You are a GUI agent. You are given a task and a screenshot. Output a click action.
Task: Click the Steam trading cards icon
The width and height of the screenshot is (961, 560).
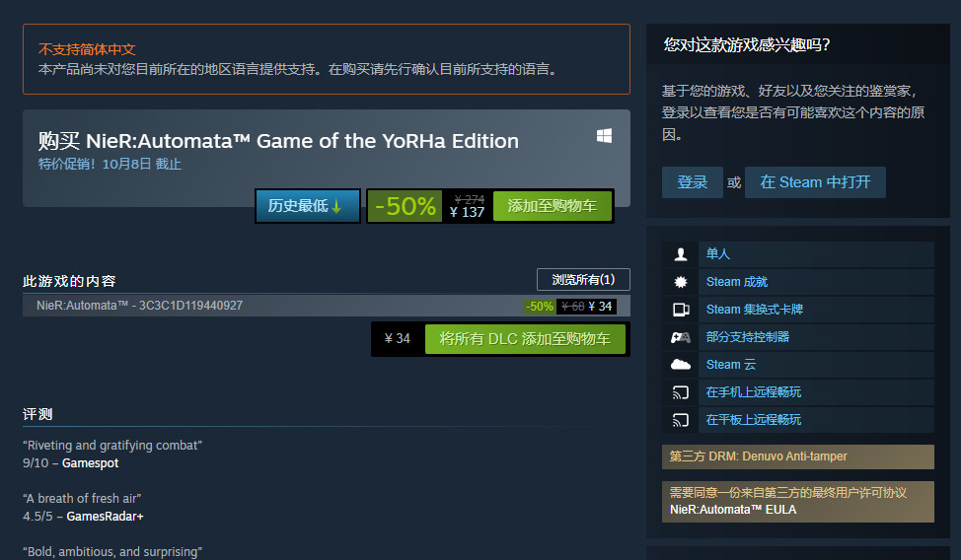point(681,310)
